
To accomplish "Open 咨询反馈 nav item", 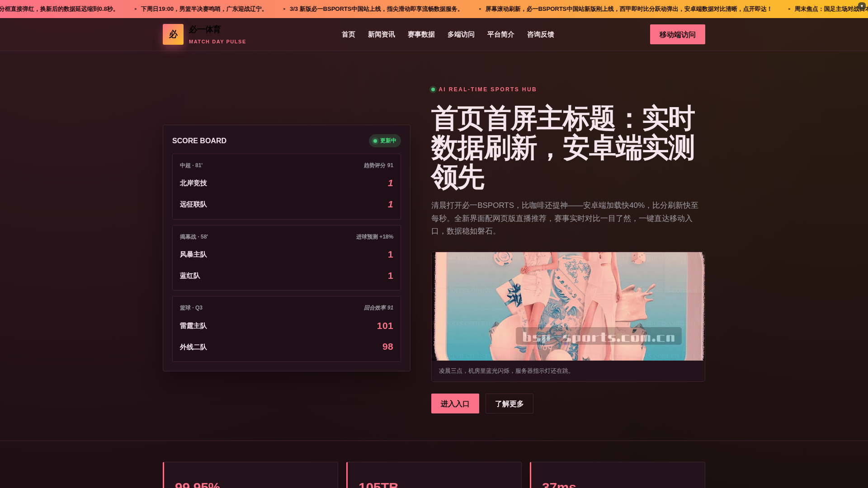I will pyautogui.click(x=541, y=34).
